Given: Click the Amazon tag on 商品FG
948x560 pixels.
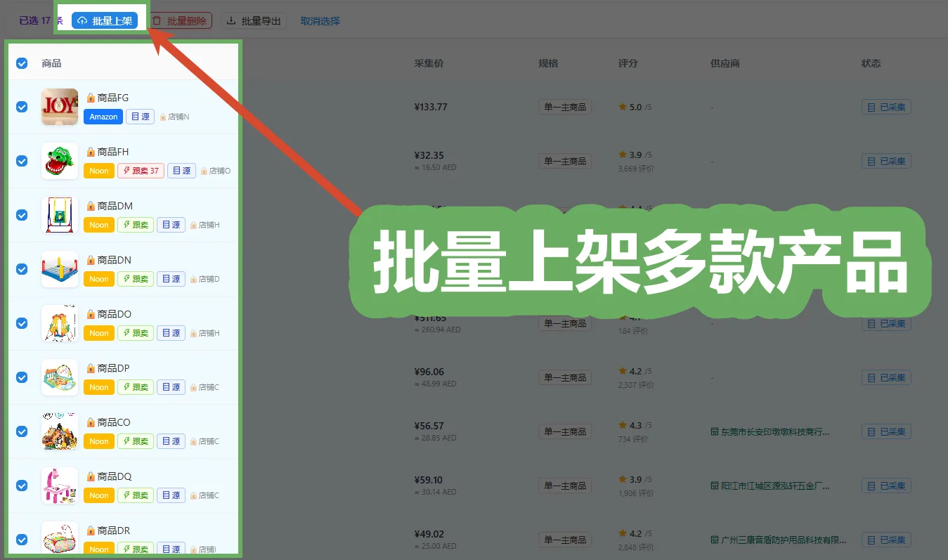Looking at the screenshot, I should point(103,117).
